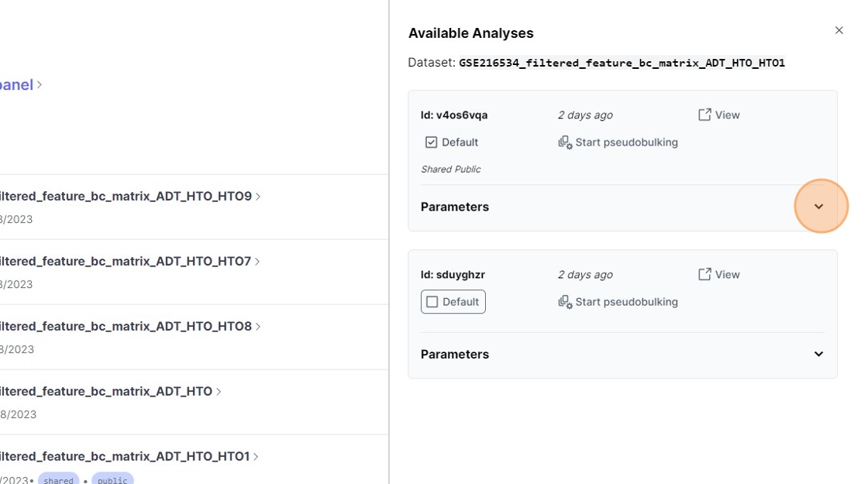Expand Parameters for analysis sduyghzr
The image size is (868, 484).
[818, 354]
